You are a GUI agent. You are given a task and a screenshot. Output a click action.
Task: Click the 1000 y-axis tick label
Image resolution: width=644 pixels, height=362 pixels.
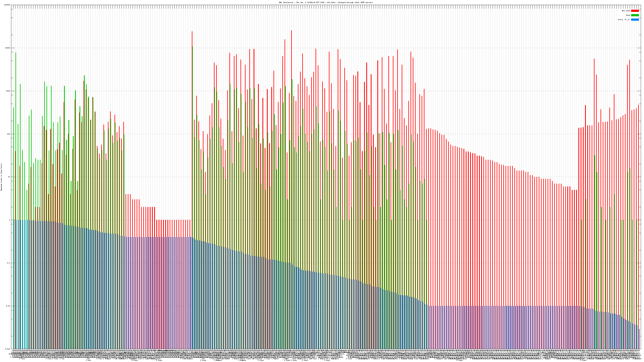coord(8,91)
